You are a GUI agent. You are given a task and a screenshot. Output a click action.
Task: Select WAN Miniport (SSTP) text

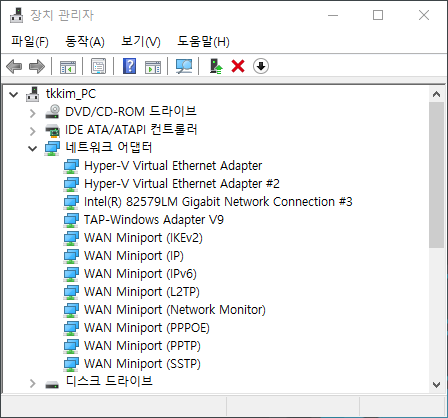[x=142, y=364]
